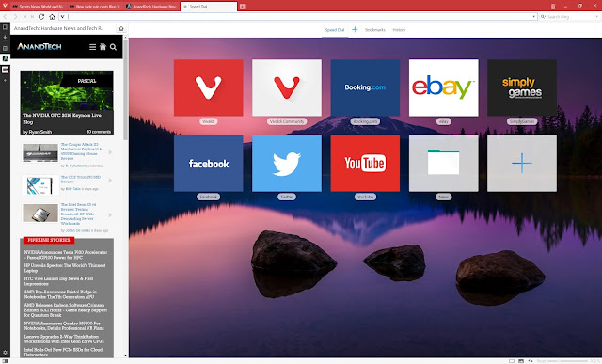Open the eBay speed dial tile
602x364 pixels.
(x=443, y=87)
